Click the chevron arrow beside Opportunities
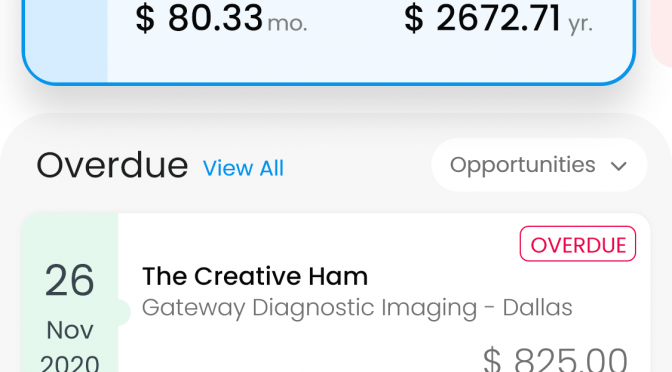Screen dimensions: 672x372 (618, 166)
